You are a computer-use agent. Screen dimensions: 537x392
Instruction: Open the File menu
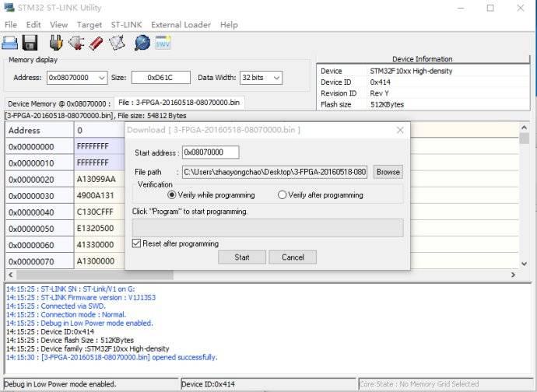click(11, 25)
